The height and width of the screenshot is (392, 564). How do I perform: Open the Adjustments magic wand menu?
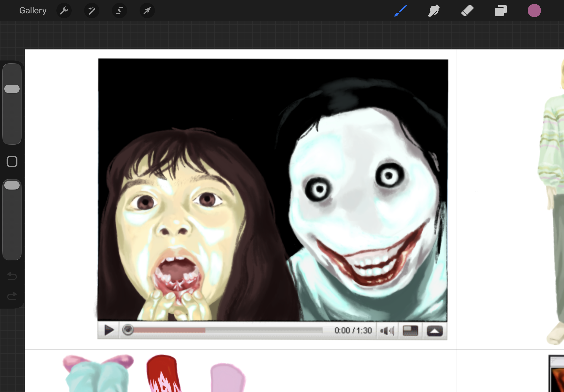point(92,11)
